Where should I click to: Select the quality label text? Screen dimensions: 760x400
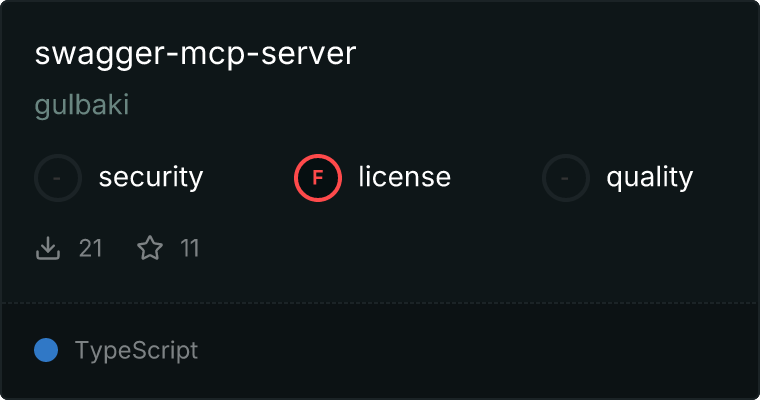[x=649, y=178]
